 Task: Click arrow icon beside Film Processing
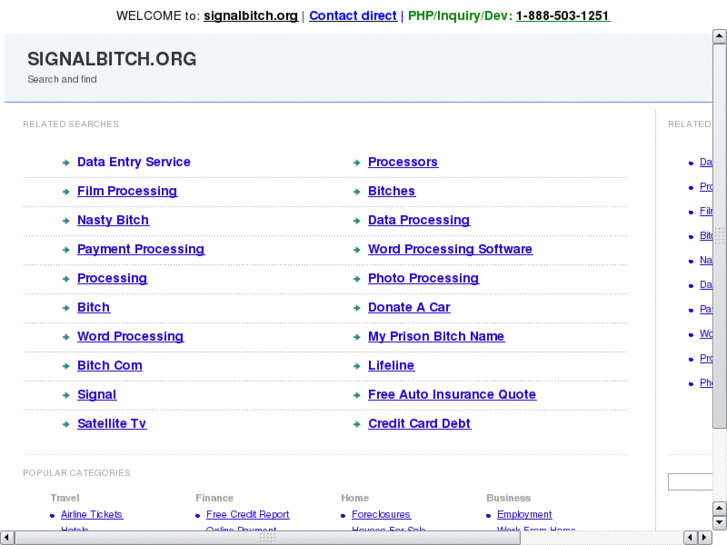(x=66, y=192)
